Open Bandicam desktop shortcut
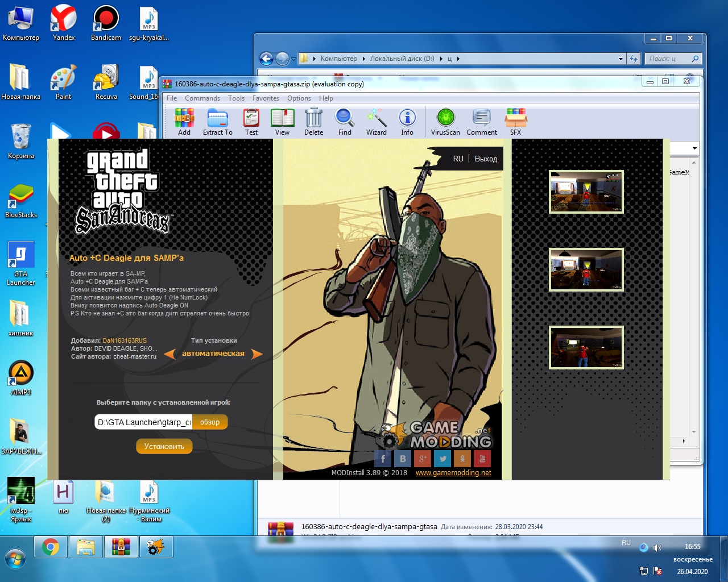Image resolution: width=728 pixels, height=582 pixels. point(106,23)
